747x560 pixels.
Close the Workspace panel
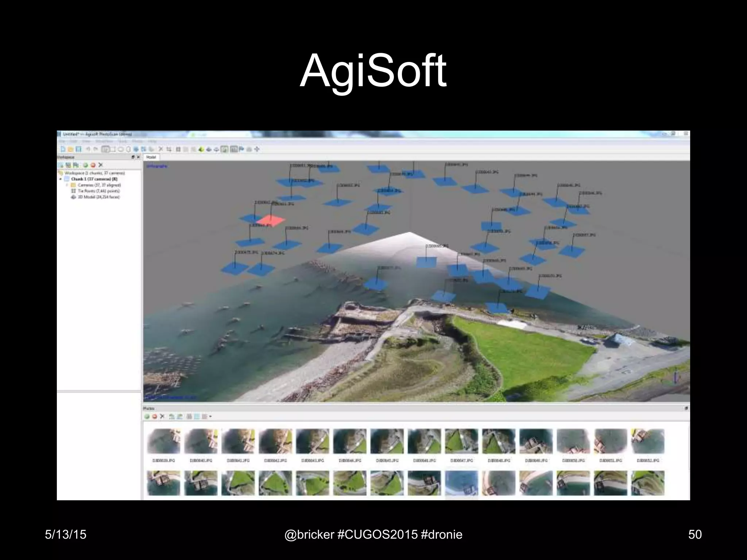(x=138, y=157)
